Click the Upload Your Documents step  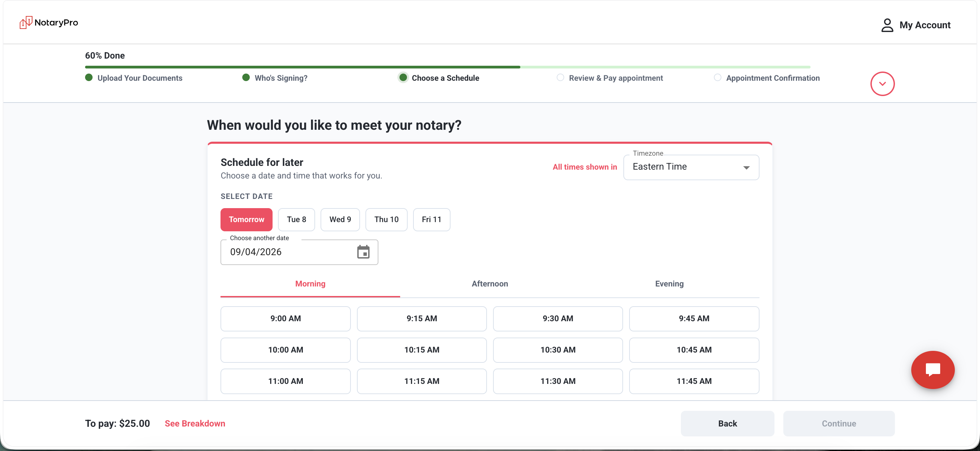pos(133,78)
